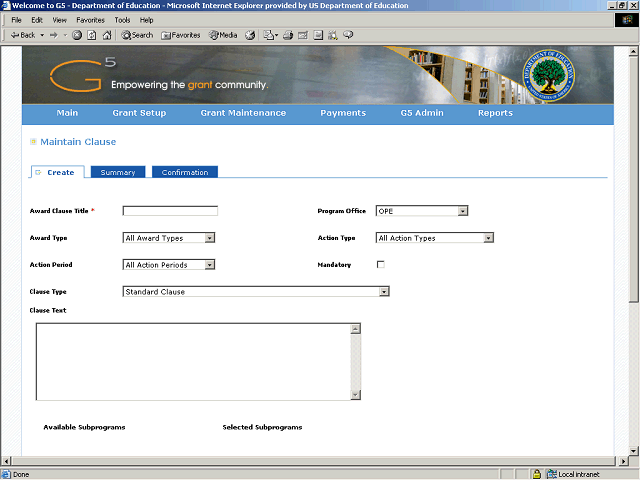Click the page vertical scrollbar thumb

click(x=633, y=179)
